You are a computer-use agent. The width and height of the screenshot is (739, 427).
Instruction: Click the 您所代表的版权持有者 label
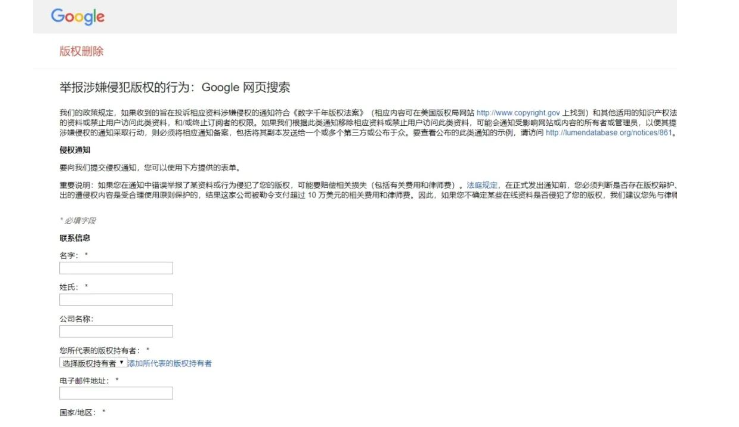tap(99, 351)
